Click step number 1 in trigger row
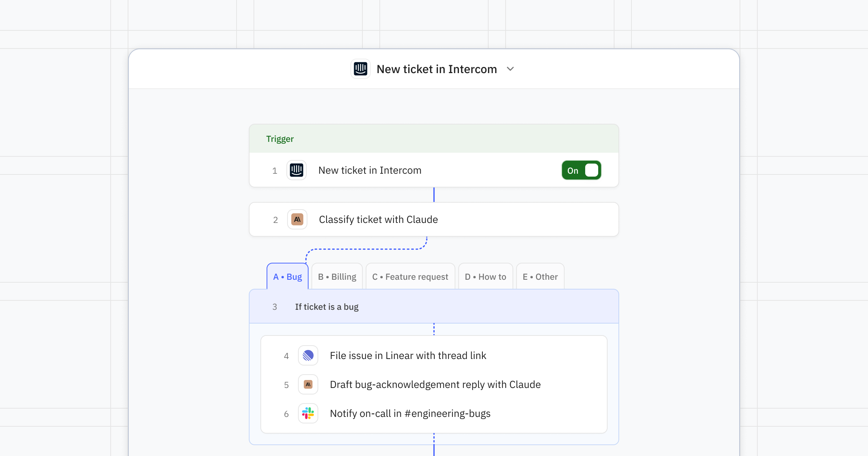The image size is (868, 456). coord(275,170)
